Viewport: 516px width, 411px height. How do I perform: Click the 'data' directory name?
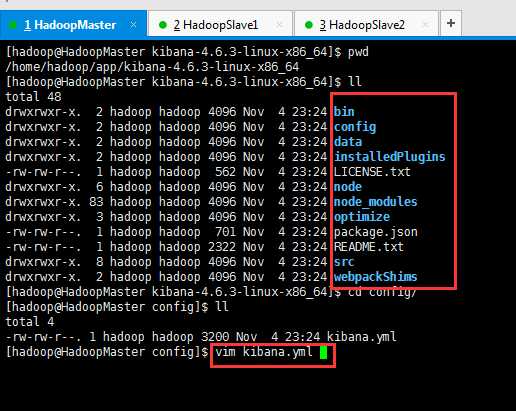pos(348,142)
